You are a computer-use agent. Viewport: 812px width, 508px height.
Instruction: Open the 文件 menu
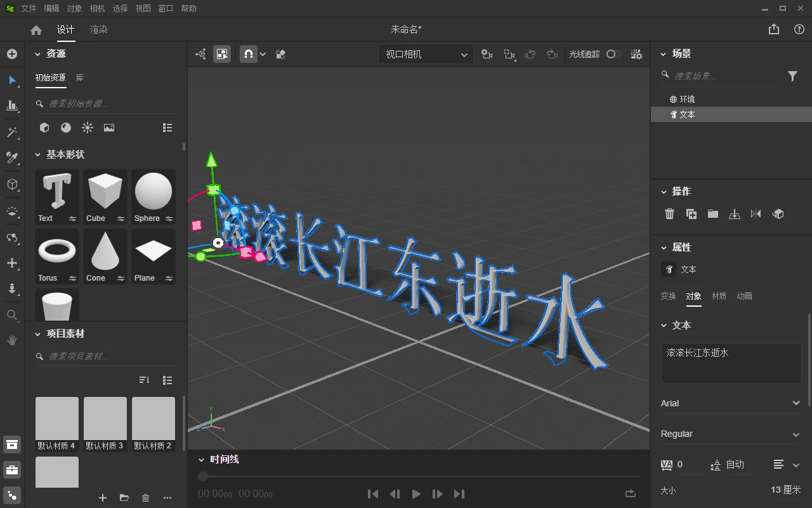pyautogui.click(x=29, y=8)
